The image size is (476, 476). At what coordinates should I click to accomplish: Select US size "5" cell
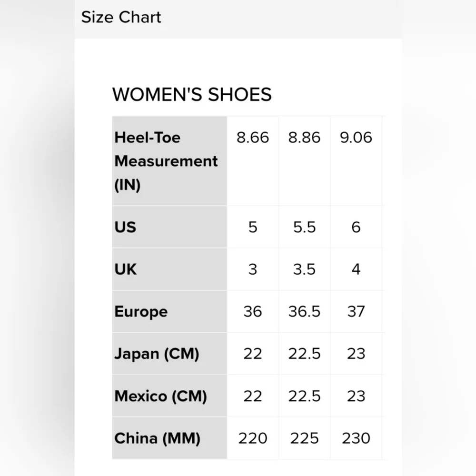click(253, 227)
